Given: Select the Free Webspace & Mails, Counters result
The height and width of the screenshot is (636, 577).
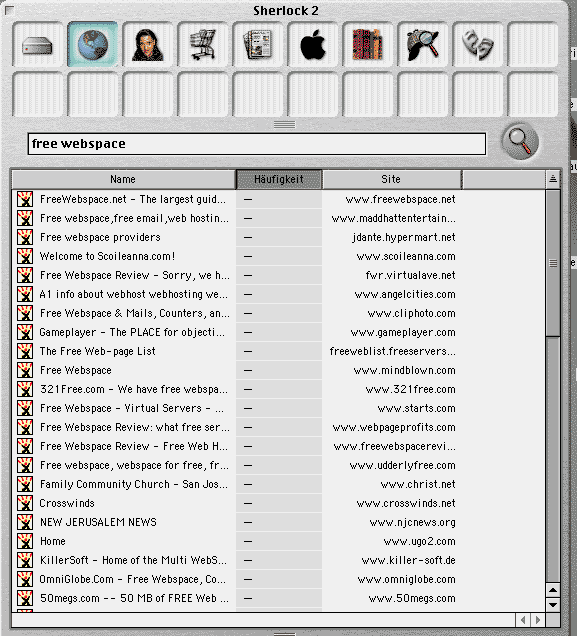Looking at the screenshot, I should pos(135,313).
